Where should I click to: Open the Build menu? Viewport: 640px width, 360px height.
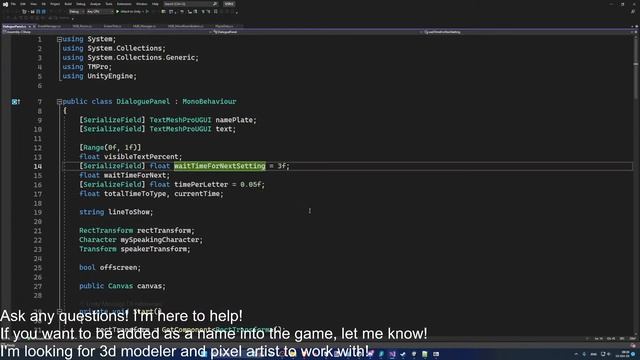click(68, 4)
